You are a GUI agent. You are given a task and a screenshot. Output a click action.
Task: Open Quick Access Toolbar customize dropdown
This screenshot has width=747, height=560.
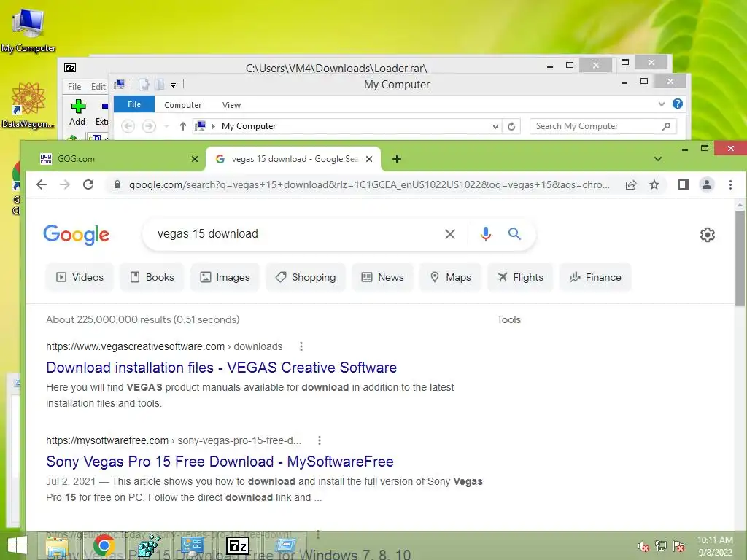pyautogui.click(x=174, y=85)
